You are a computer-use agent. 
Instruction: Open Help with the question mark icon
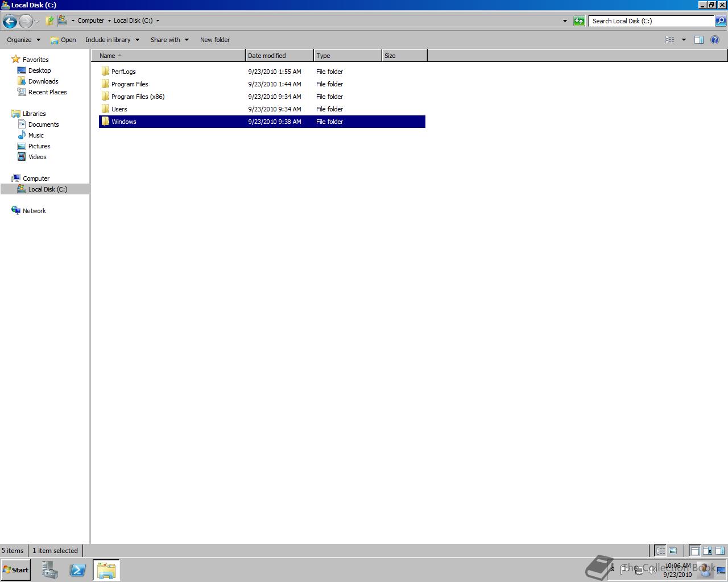tap(715, 40)
